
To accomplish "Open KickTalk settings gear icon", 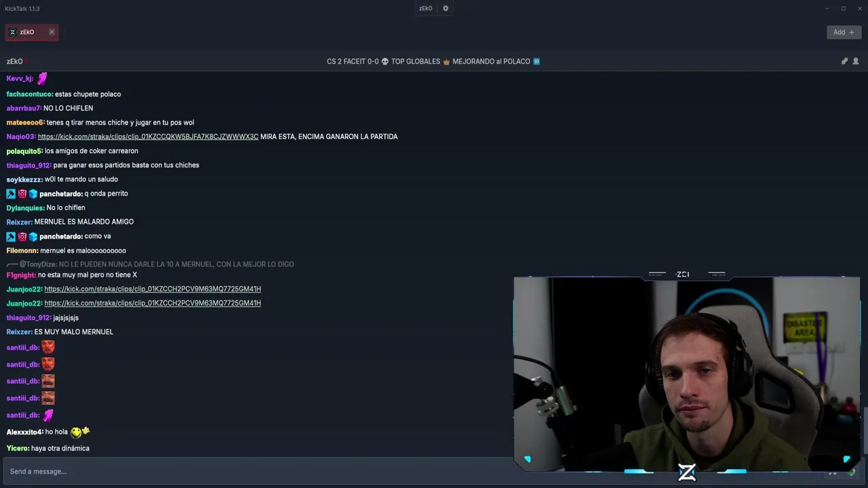I will 446,9.
